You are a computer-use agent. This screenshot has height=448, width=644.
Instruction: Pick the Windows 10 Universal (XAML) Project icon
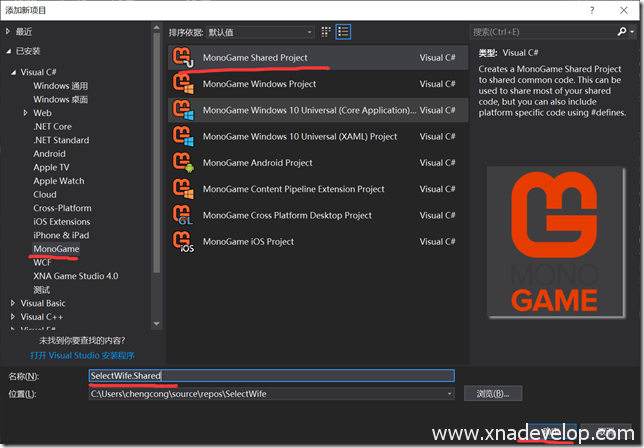[184, 136]
